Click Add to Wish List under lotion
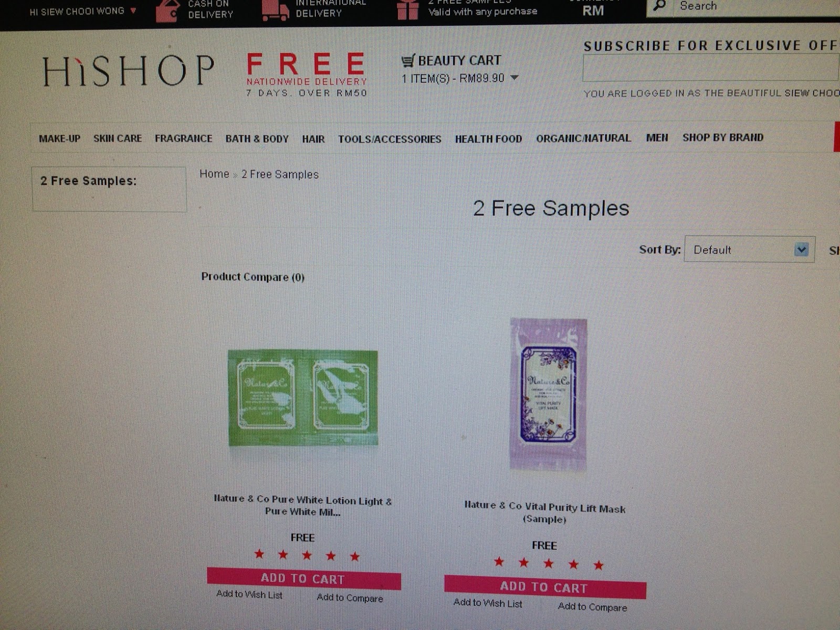 coord(249,594)
